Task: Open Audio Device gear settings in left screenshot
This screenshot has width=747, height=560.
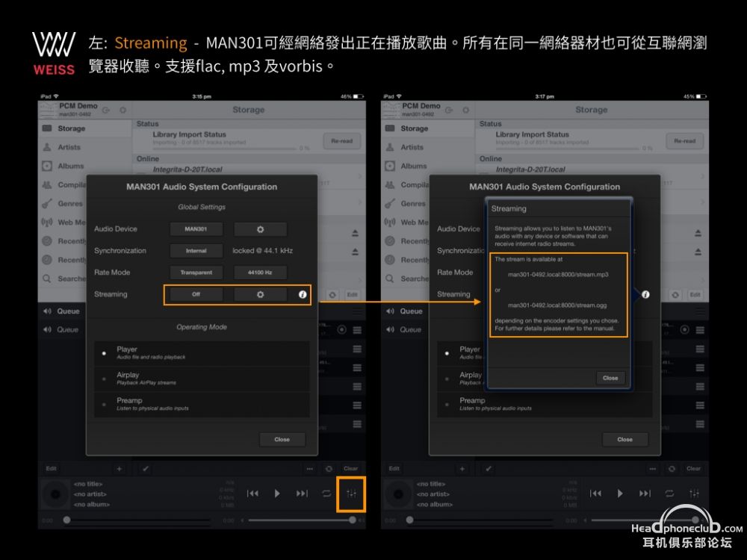Action: pyautogui.click(x=260, y=229)
